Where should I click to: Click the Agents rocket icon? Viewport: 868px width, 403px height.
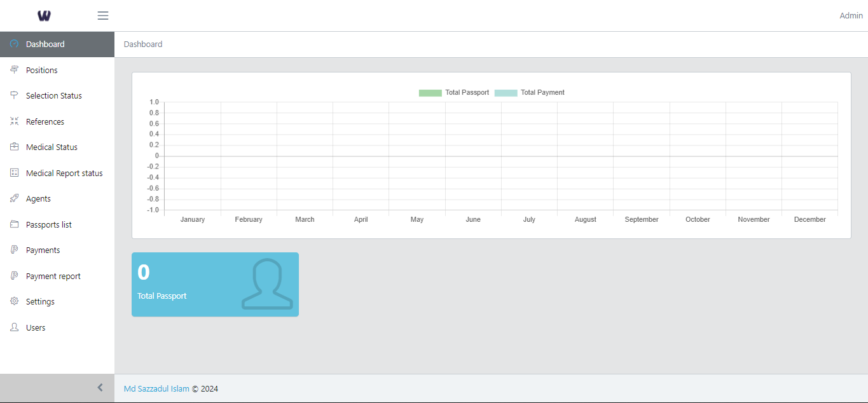tap(15, 198)
